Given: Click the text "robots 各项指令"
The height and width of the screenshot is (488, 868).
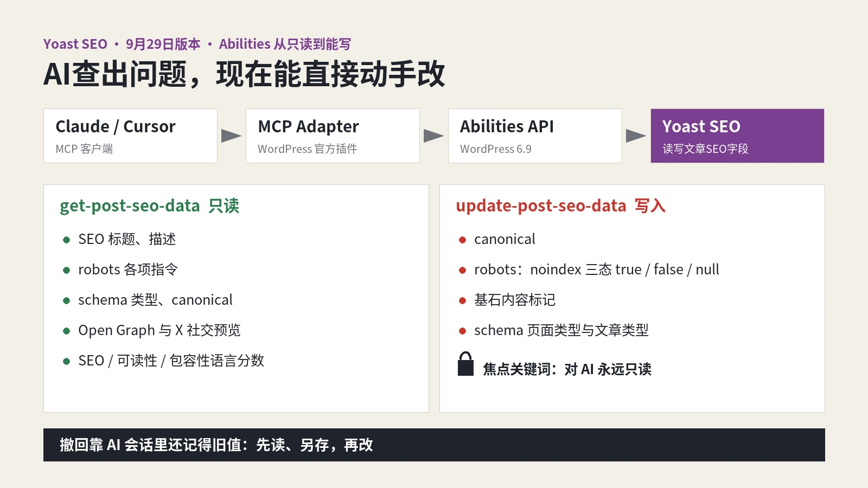Looking at the screenshot, I should [128, 269].
